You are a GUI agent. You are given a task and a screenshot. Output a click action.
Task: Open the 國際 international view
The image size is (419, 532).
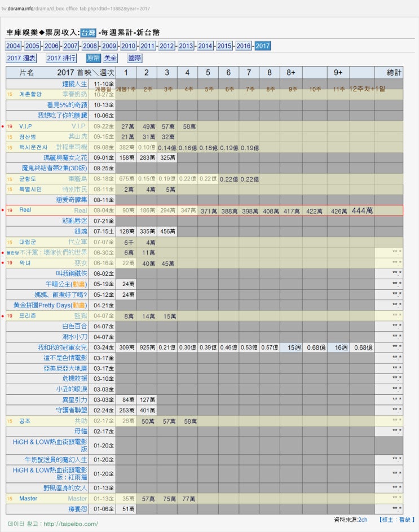coord(135,58)
